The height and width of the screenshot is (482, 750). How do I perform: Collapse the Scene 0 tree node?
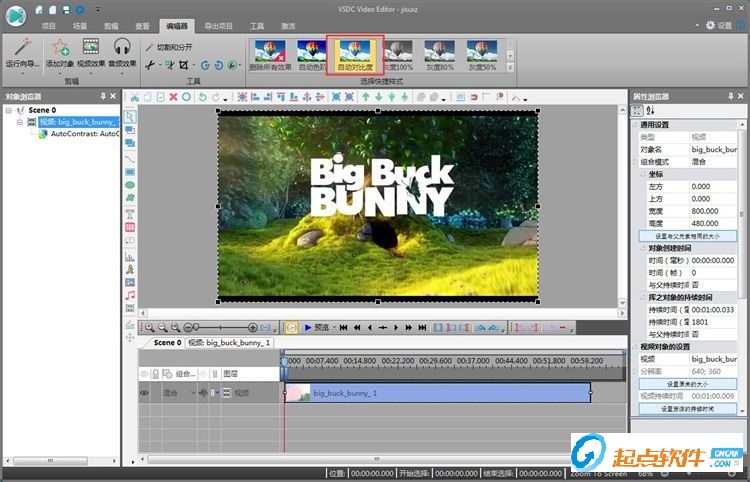8,110
